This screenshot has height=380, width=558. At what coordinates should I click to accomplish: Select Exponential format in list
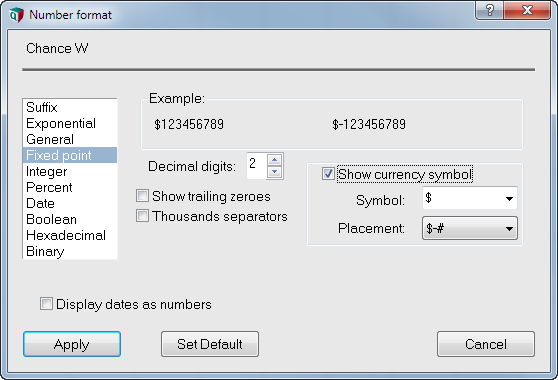click(x=70, y=123)
